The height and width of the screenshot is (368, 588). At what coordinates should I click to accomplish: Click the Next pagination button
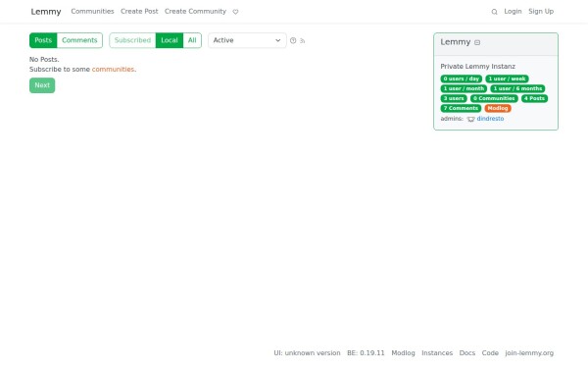pyautogui.click(x=42, y=85)
